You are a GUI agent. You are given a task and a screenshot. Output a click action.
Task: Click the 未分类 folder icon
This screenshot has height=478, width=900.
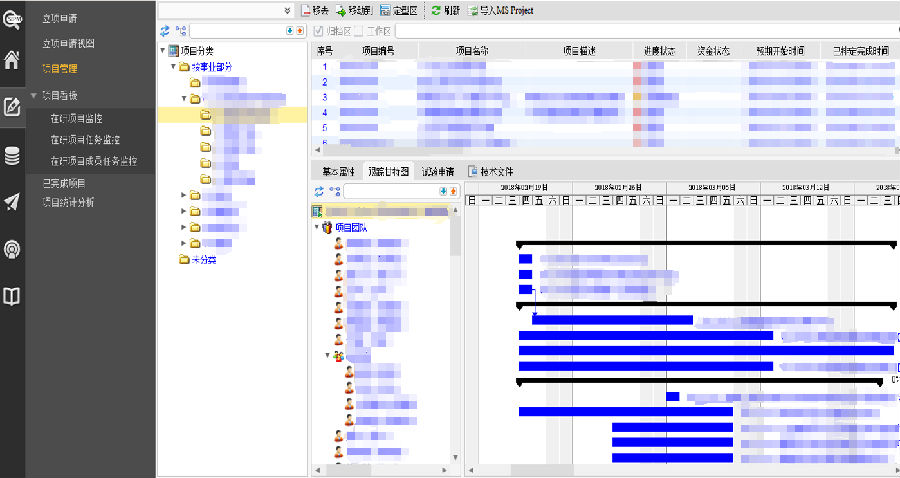(184, 260)
